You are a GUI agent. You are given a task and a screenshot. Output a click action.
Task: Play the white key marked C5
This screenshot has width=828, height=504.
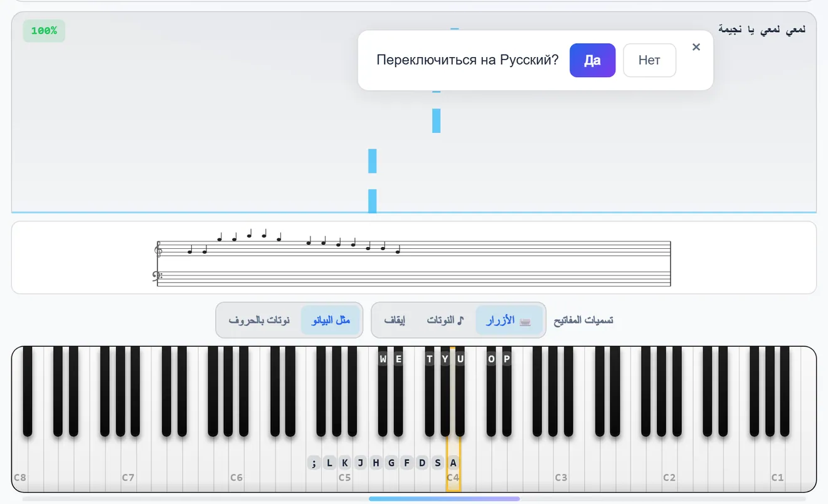(345, 476)
